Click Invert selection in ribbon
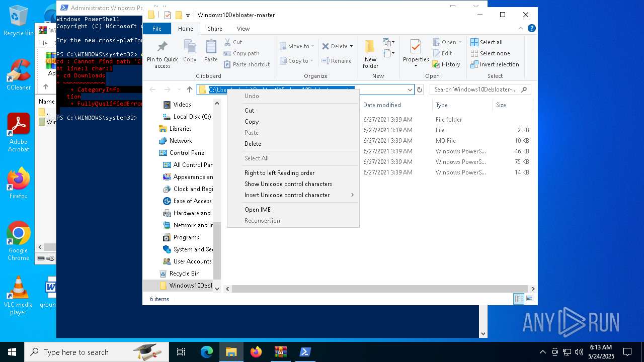644x362 pixels. [495, 64]
